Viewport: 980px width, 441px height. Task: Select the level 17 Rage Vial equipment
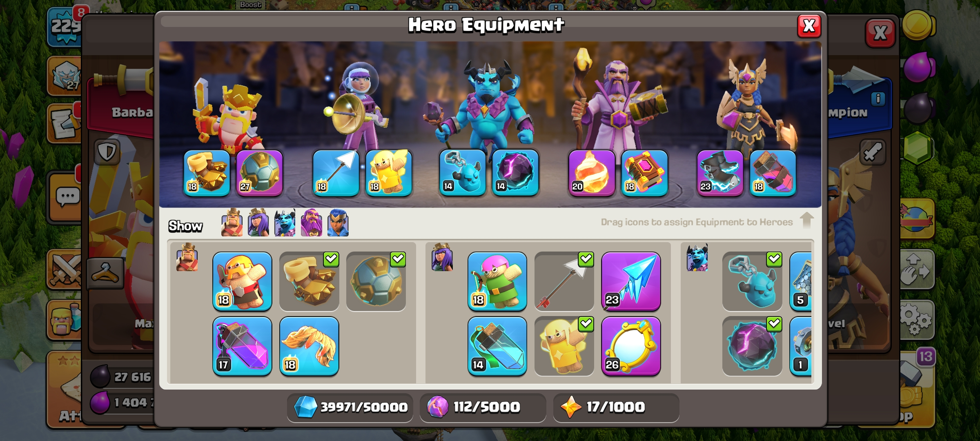pos(242,346)
